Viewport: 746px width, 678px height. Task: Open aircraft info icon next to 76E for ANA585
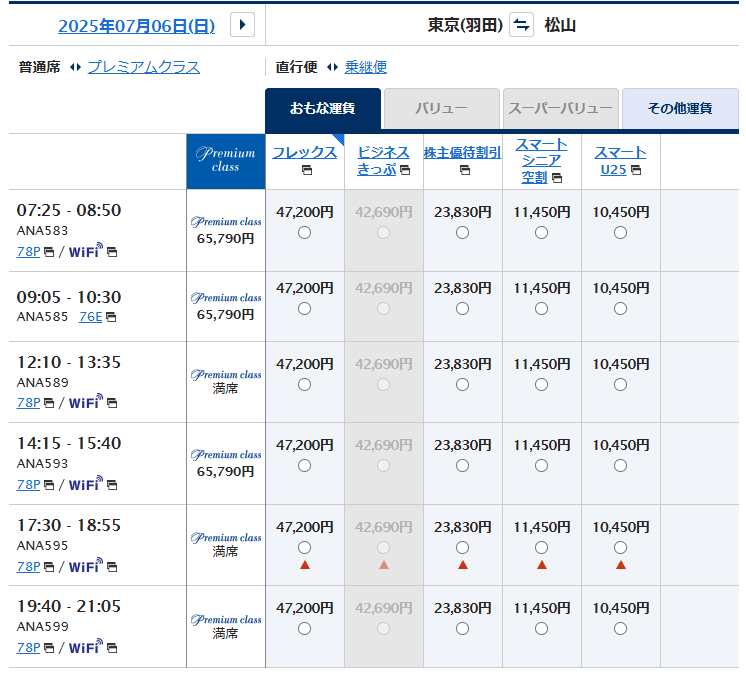tap(111, 317)
